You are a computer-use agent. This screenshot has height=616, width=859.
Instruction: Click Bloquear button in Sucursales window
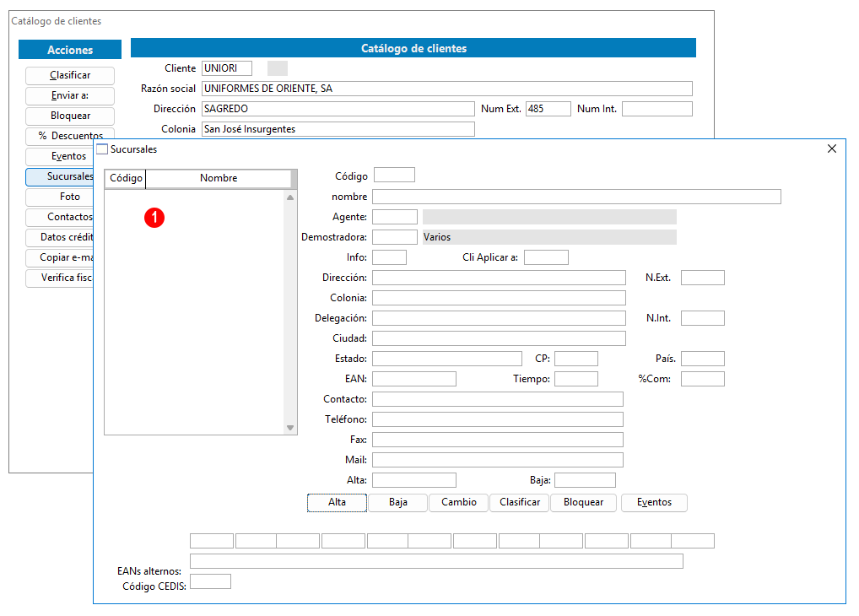583,503
